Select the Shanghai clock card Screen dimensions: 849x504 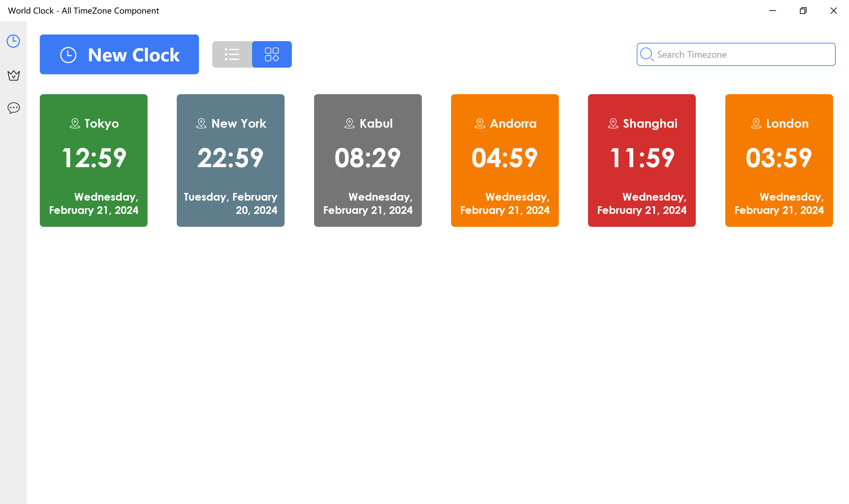click(641, 160)
